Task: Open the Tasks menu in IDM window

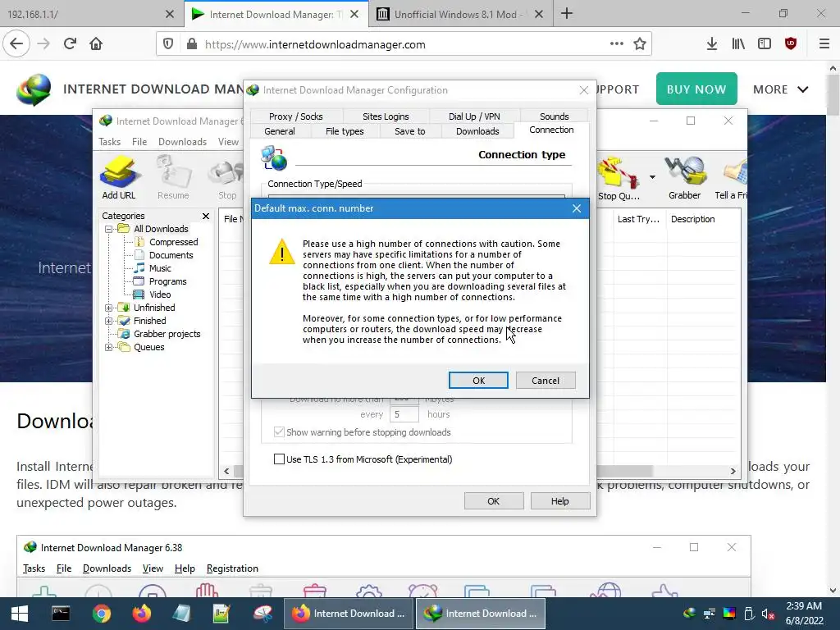Action: click(x=109, y=141)
